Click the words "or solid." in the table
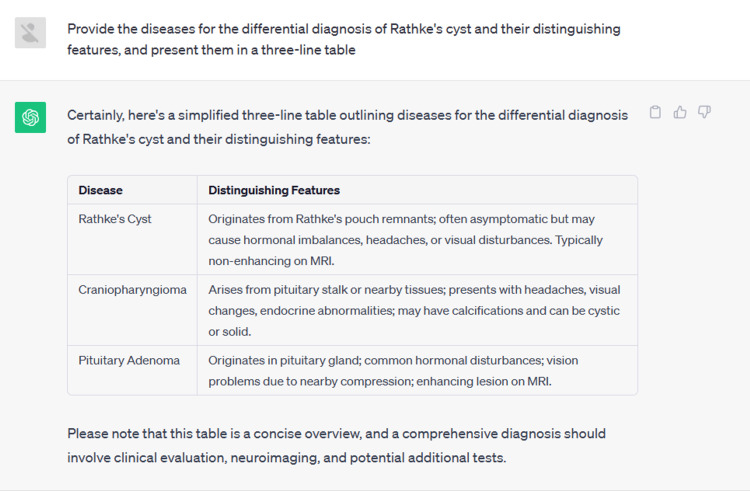This screenshot has height=491, width=750. coord(230,332)
